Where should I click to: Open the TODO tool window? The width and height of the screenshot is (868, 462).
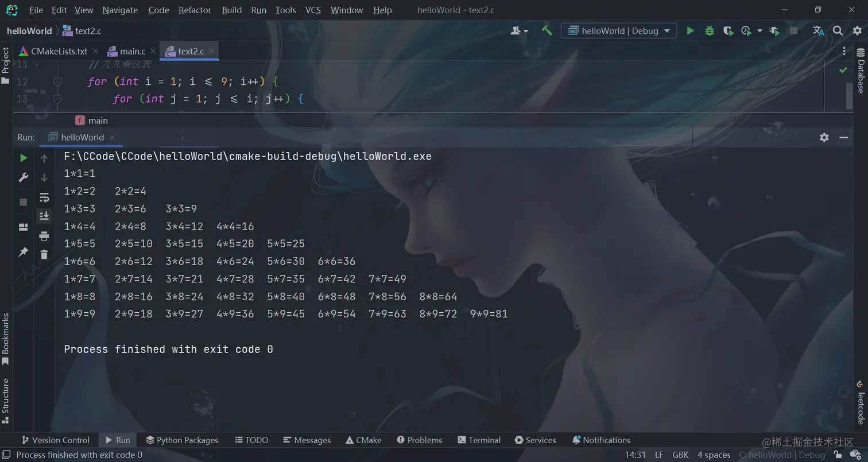(x=251, y=440)
